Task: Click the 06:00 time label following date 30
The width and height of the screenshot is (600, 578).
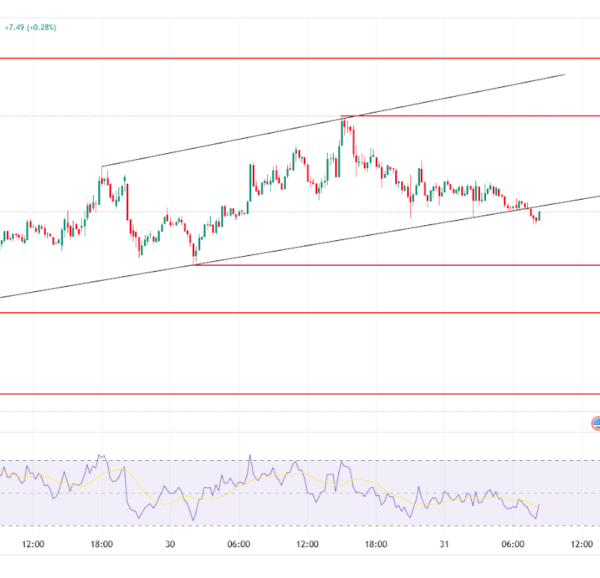Action: (x=239, y=544)
